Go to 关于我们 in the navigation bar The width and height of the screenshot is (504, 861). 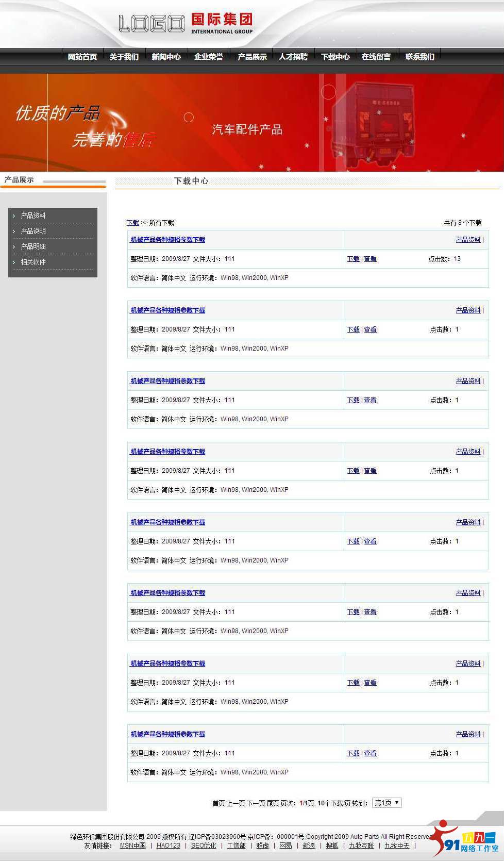pos(124,57)
